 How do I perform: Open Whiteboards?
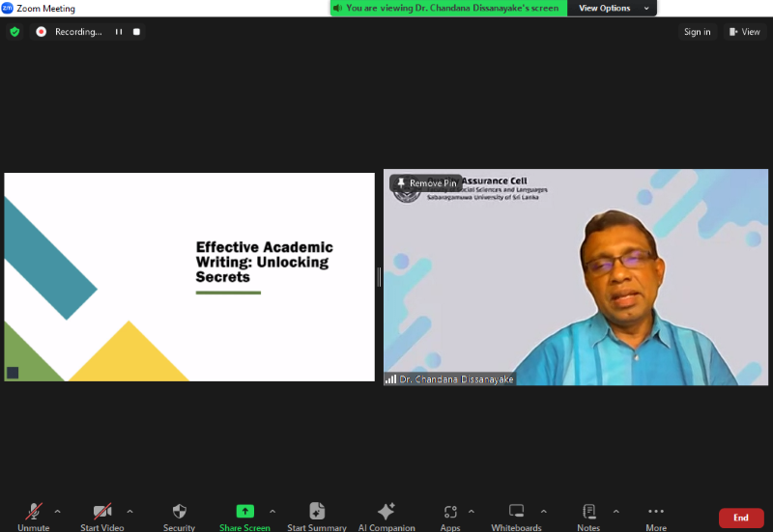[x=517, y=513]
